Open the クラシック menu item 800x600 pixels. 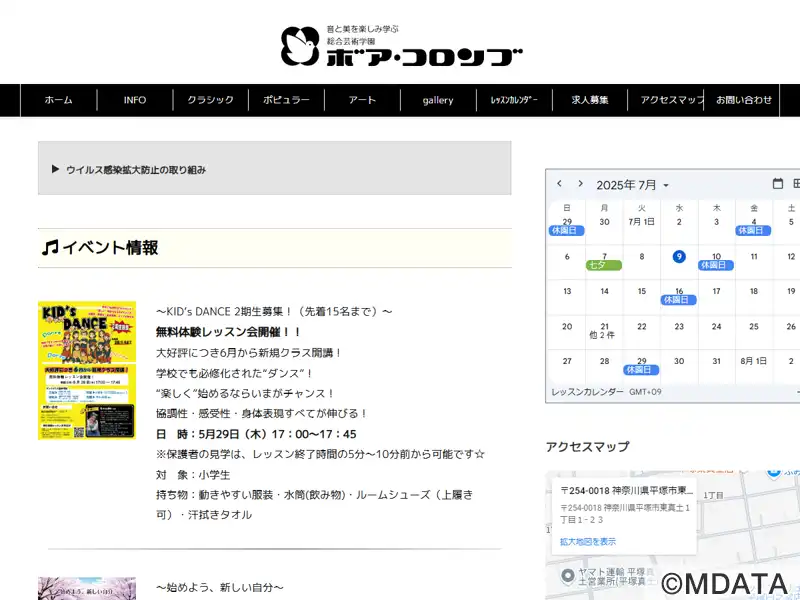pos(210,100)
